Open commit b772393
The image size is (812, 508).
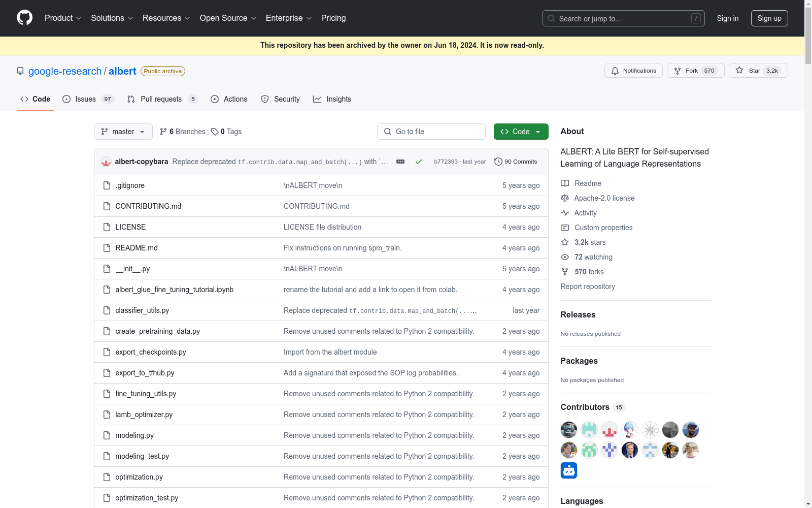pos(446,162)
